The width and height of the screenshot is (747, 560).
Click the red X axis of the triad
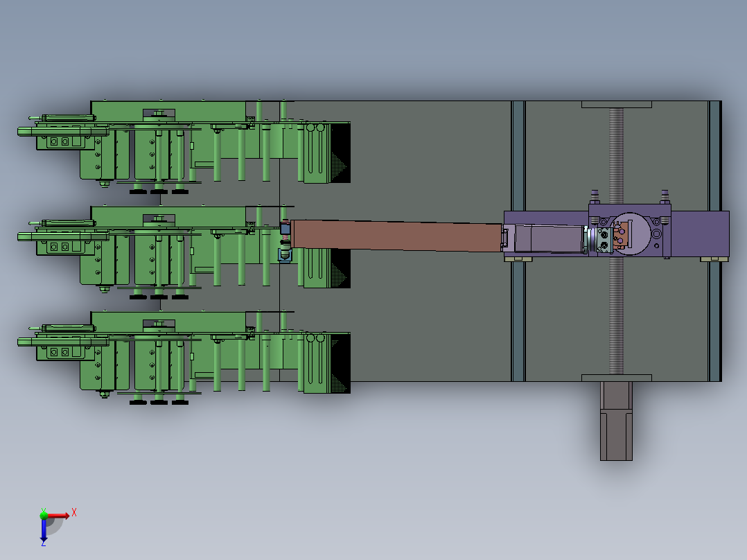coord(58,516)
